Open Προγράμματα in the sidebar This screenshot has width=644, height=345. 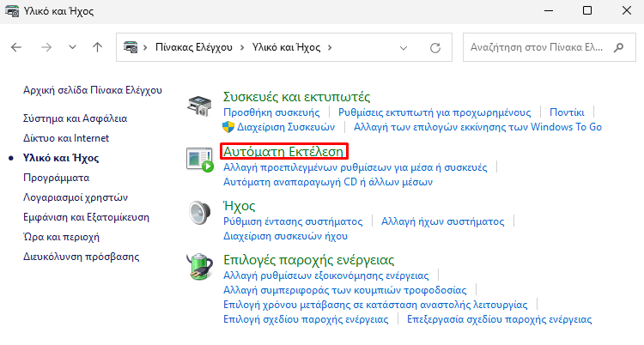[x=57, y=178]
